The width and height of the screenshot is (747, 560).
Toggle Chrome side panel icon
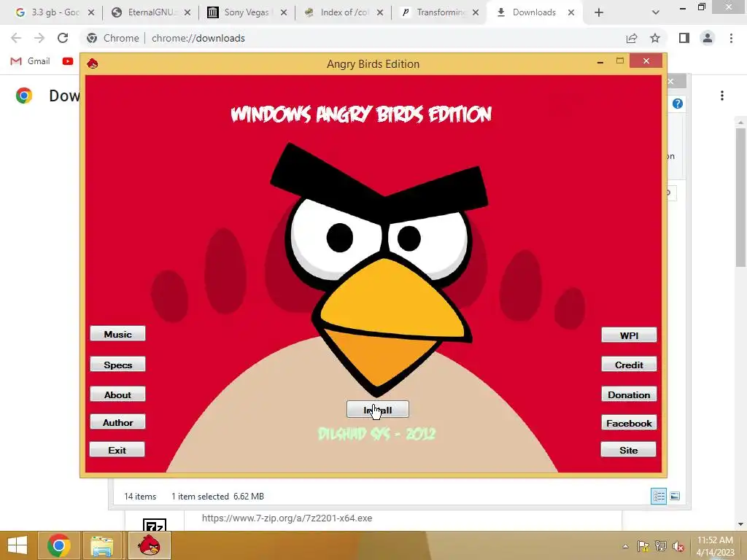[x=684, y=38]
